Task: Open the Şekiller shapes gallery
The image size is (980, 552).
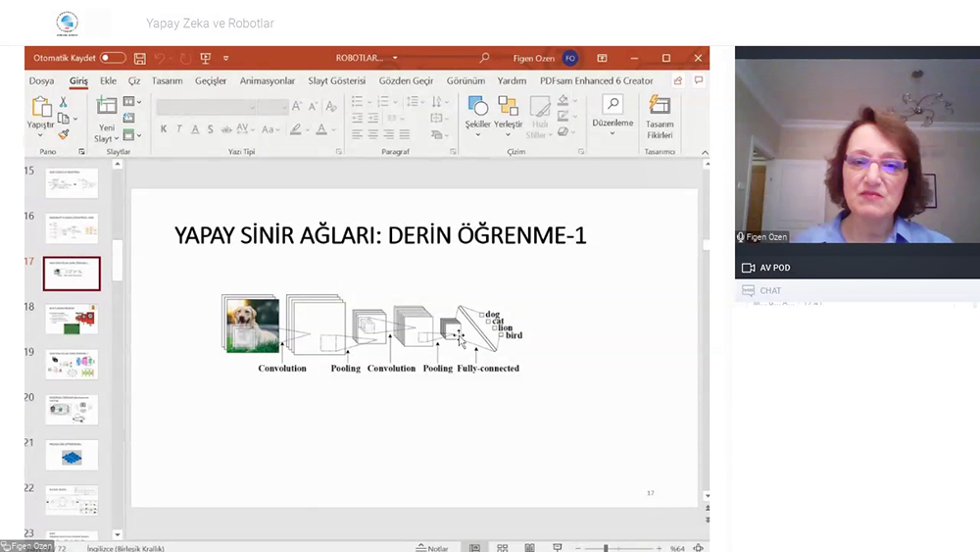Action: [477, 117]
